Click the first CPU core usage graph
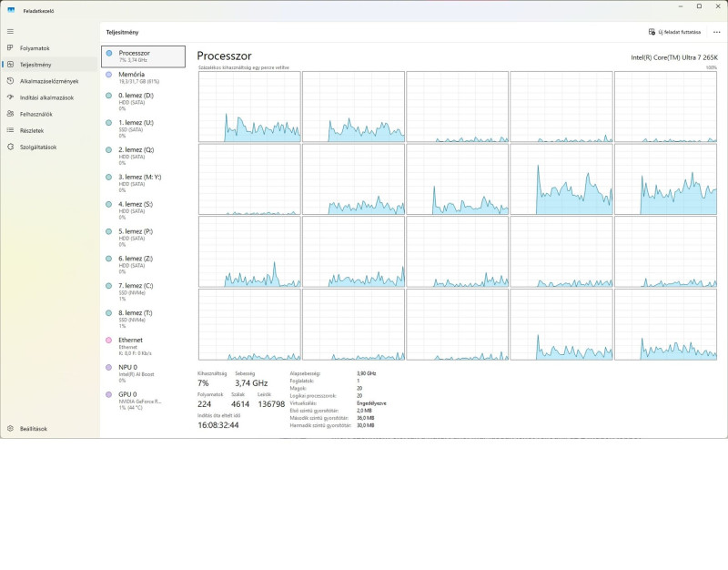This screenshot has width=728, height=570. click(x=249, y=107)
